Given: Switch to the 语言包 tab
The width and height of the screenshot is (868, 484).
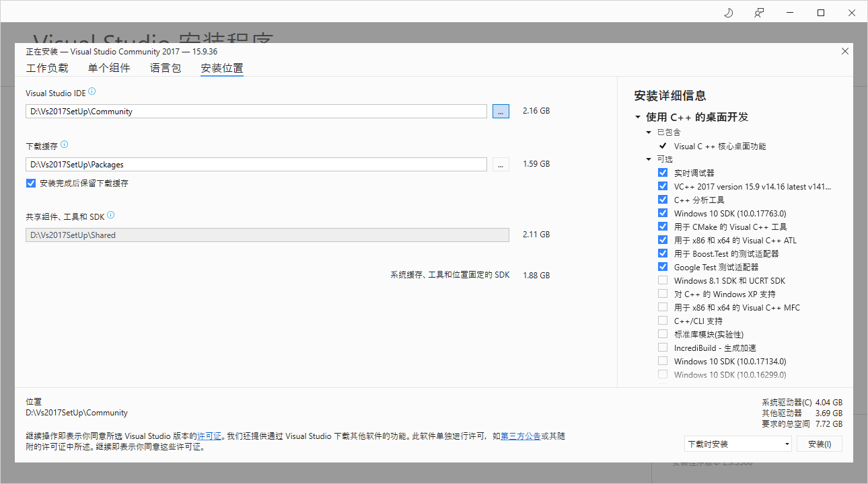Looking at the screenshot, I should click(x=166, y=68).
